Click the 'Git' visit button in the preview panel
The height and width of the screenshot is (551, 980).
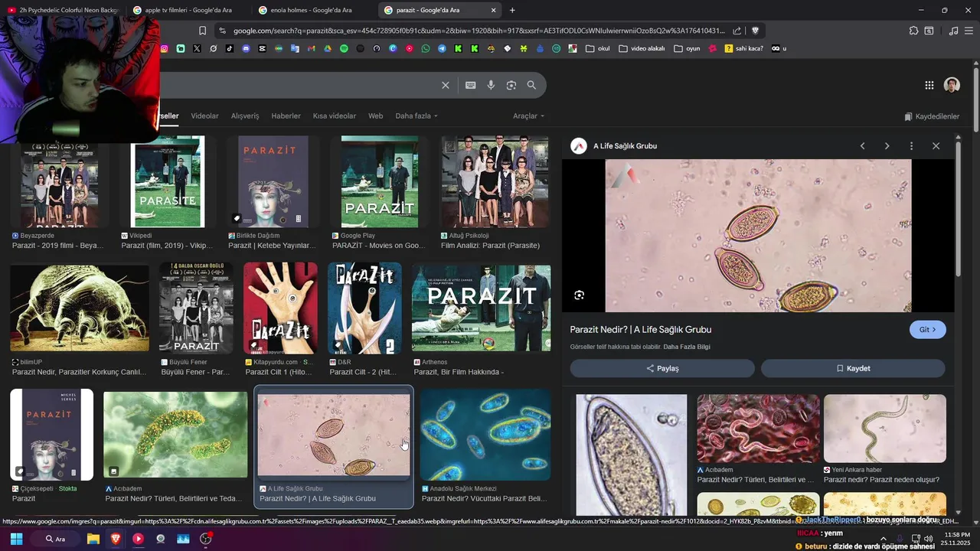coord(927,330)
